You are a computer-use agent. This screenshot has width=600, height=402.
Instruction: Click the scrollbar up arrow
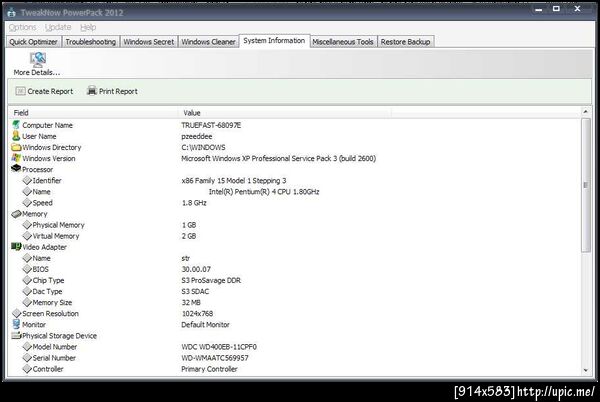pos(585,112)
